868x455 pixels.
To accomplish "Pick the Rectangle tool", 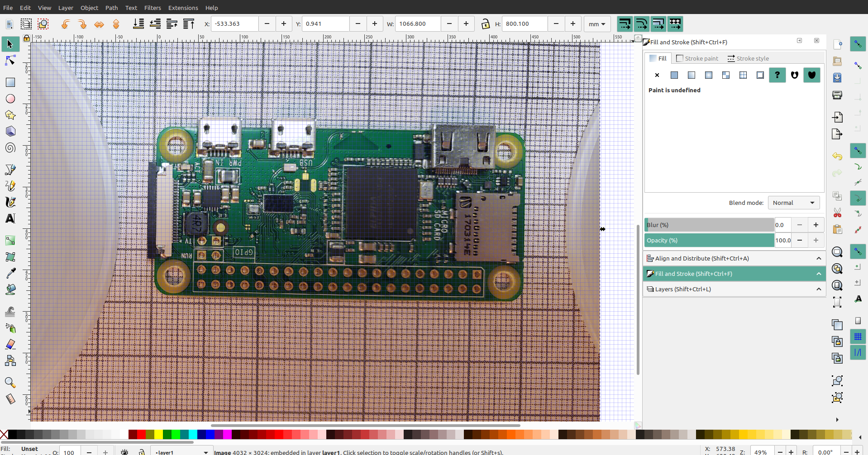I will 10,82.
